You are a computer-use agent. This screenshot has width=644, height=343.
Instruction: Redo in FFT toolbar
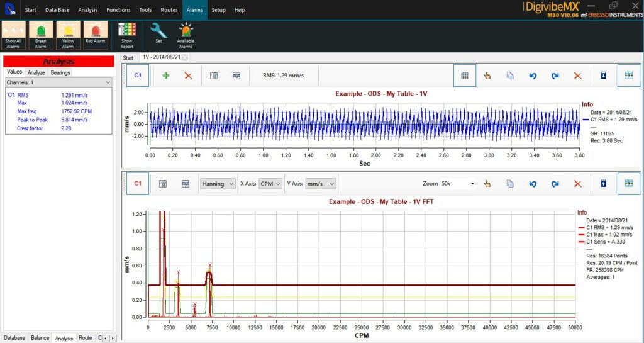point(555,184)
